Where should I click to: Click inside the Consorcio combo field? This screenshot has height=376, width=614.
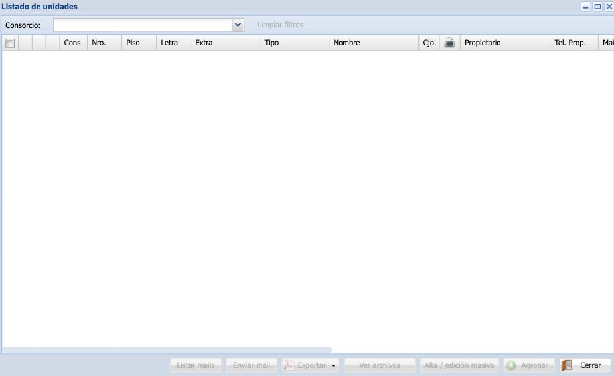pos(143,25)
